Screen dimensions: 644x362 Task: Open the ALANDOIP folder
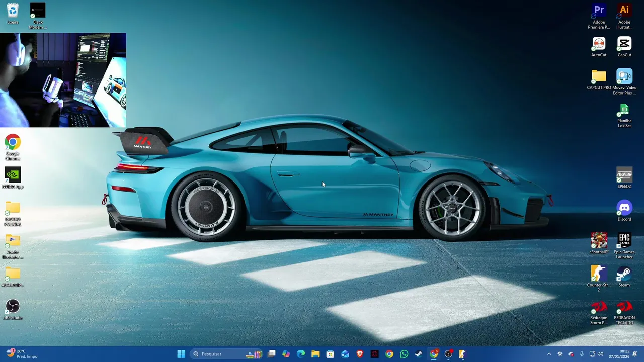(x=13, y=277)
